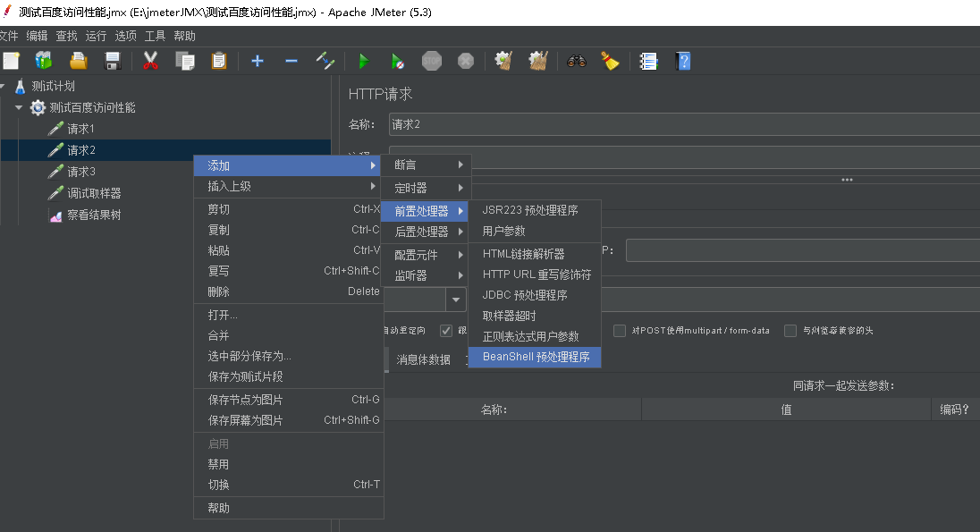Click the Open file folder icon
Viewport: 980px width, 532px height.
point(78,61)
